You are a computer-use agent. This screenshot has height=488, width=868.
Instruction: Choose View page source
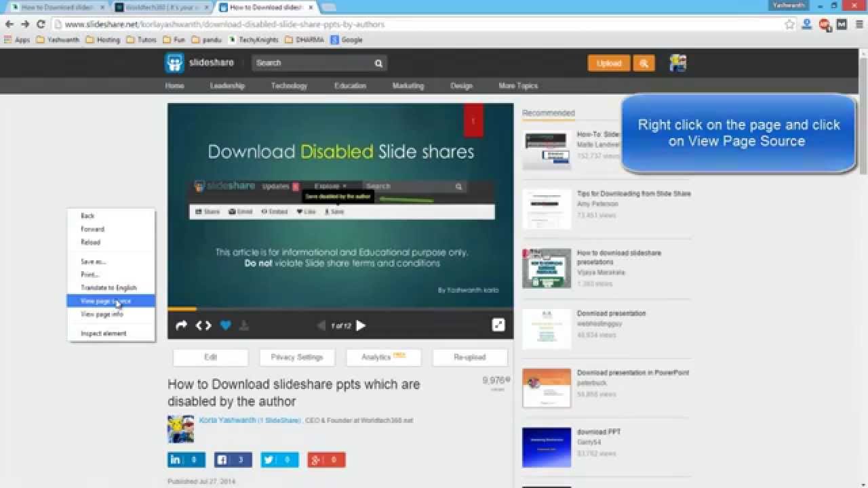pos(111,301)
